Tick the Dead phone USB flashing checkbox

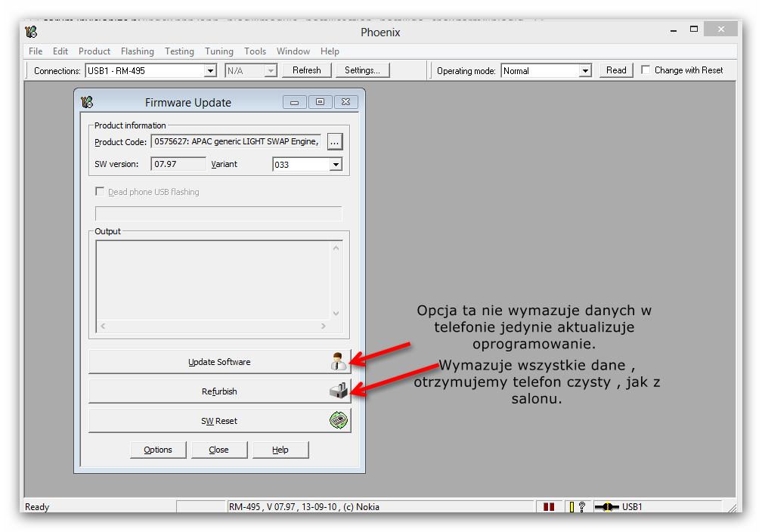pyautogui.click(x=100, y=192)
